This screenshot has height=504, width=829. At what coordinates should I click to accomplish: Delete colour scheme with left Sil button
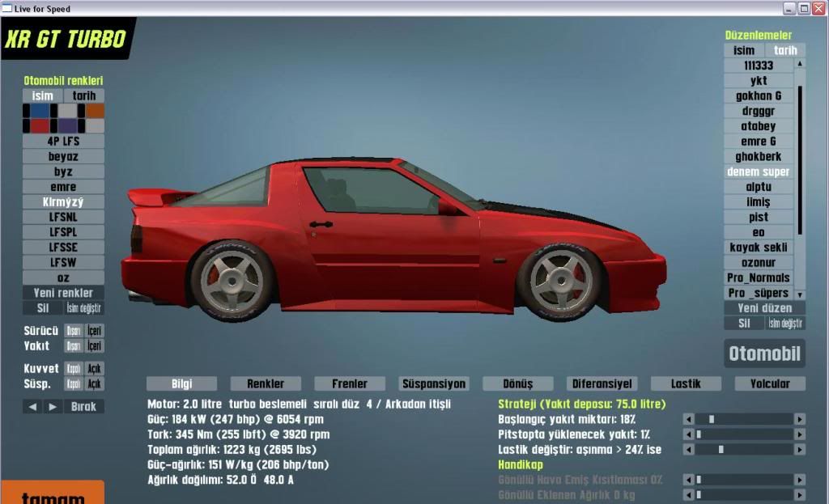tap(43, 308)
